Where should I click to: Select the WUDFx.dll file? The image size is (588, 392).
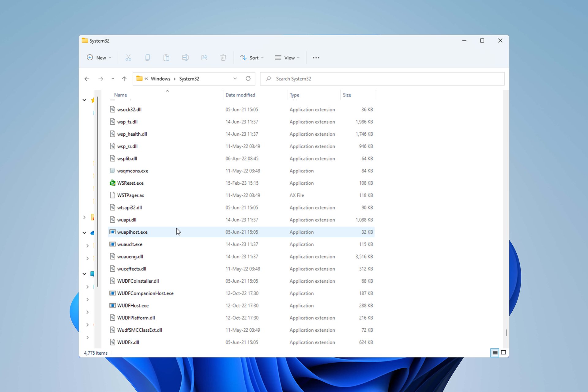241,342
